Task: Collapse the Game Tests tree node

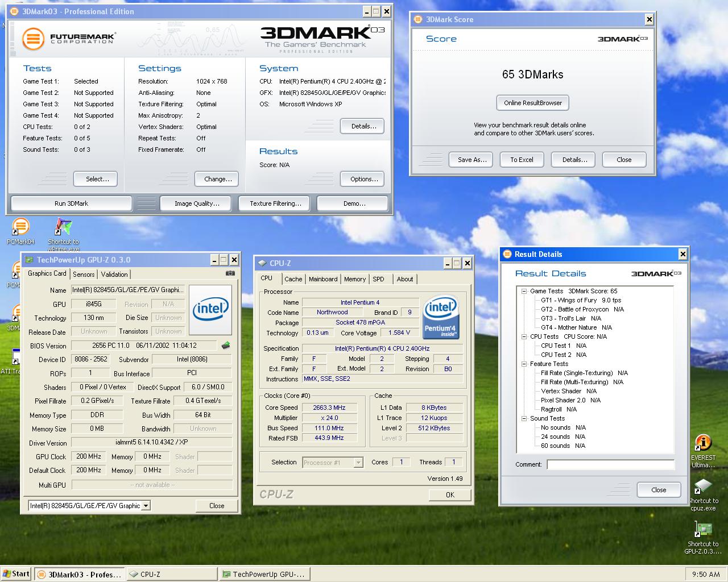Action: point(524,291)
